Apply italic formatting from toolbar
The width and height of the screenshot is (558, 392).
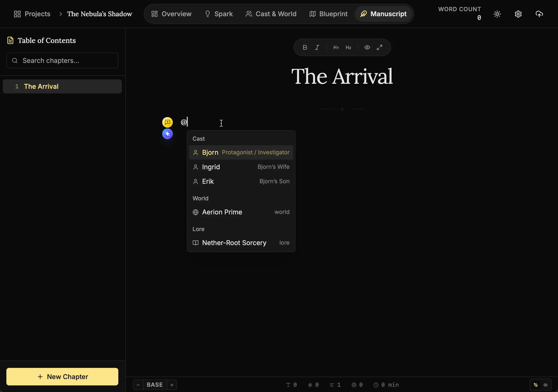point(317,48)
